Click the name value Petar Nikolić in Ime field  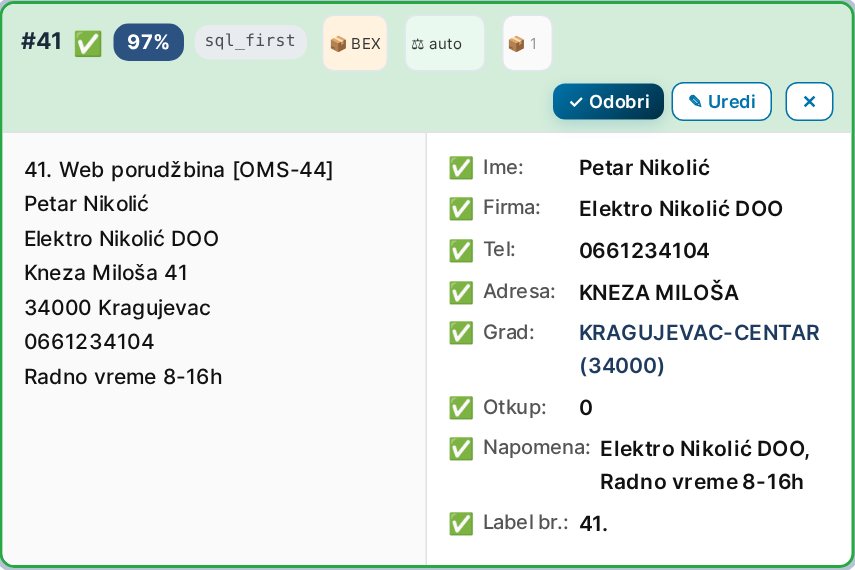tap(644, 167)
